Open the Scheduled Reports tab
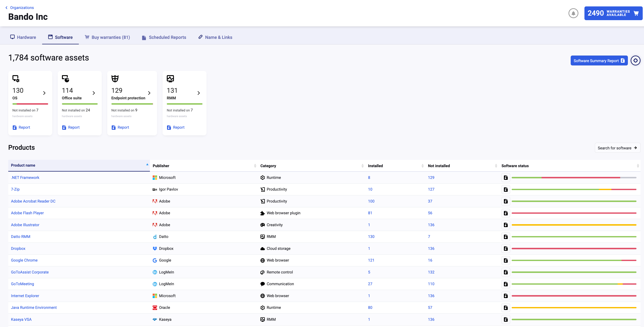This screenshot has height=327, width=644. 164,37
